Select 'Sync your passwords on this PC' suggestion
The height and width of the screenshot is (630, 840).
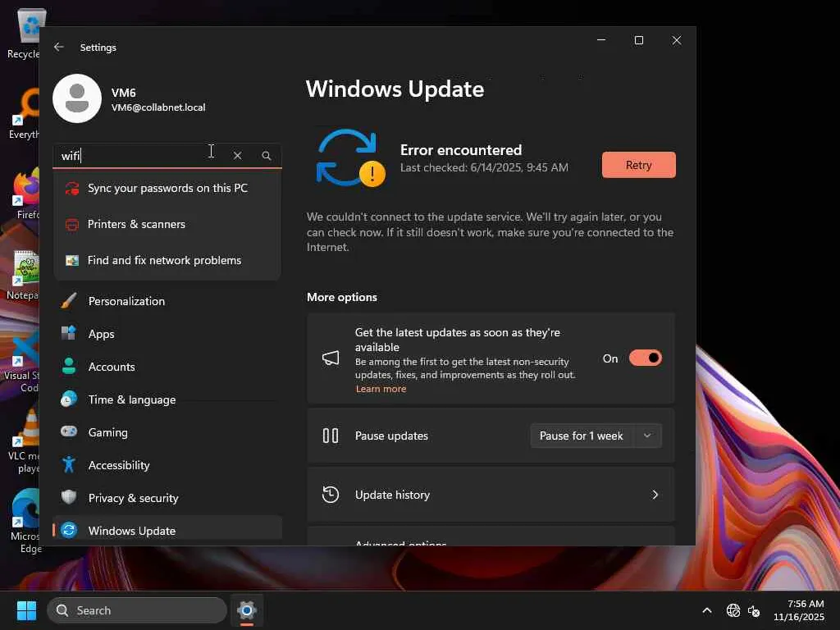point(167,188)
